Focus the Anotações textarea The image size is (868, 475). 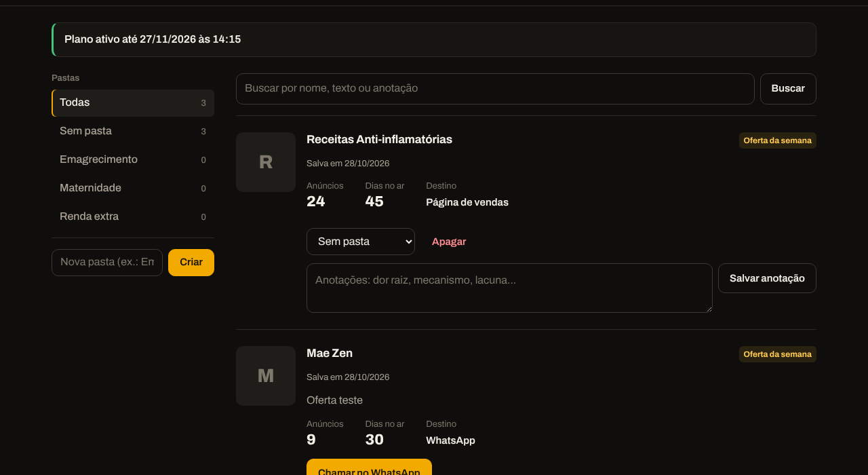click(509, 288)
